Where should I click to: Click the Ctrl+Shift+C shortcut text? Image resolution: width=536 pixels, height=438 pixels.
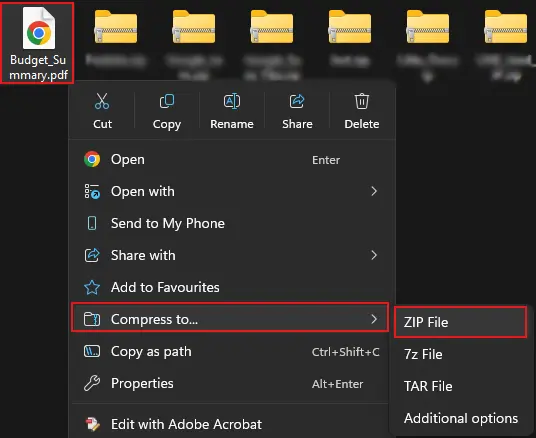pyautogui.click(x=345, y=352)
